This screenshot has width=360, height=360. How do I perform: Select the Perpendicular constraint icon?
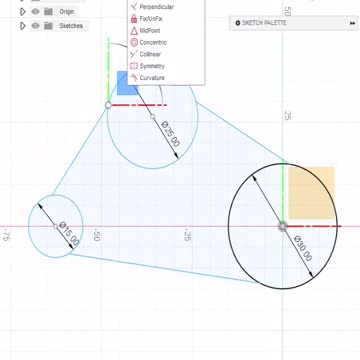pyautogui.click(x=134, y=6)
